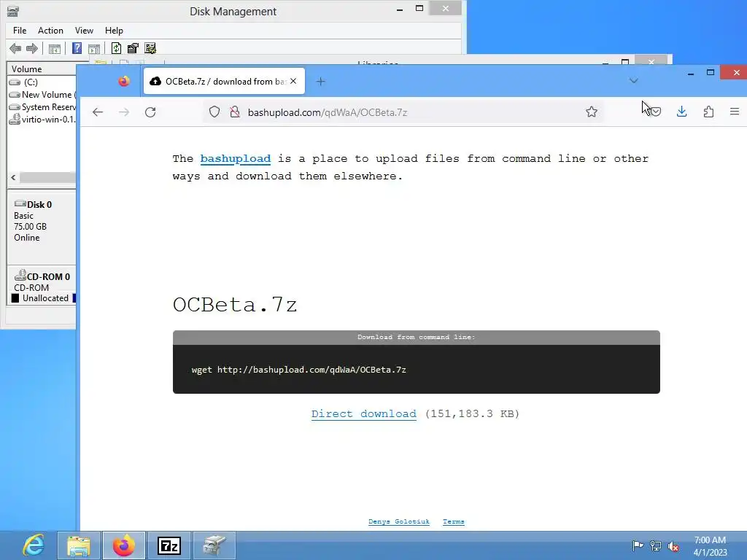
Task: Click the settings list icon in Disk Management toolbar
Action: click(150, 48)
